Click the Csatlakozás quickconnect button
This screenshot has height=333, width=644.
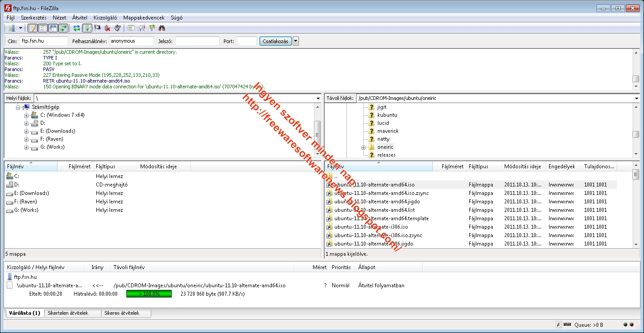[x=275, y=41]
